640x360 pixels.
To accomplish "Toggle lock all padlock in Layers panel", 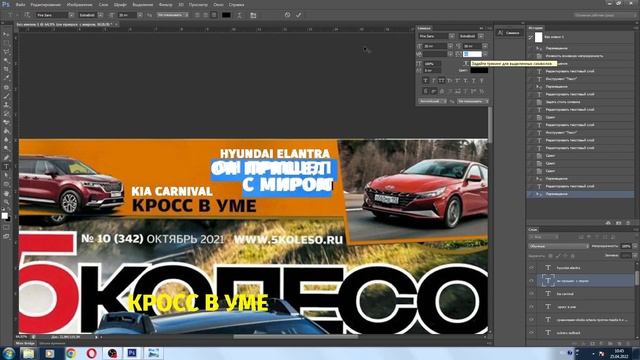I will pos(572,256).
